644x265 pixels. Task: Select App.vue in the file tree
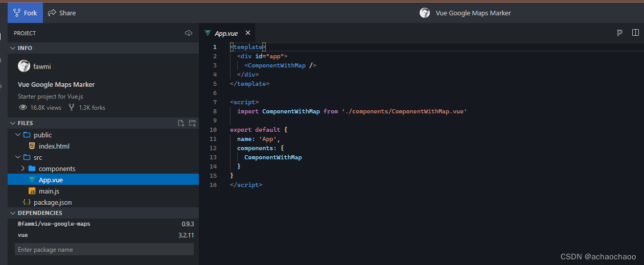(103, 180)
